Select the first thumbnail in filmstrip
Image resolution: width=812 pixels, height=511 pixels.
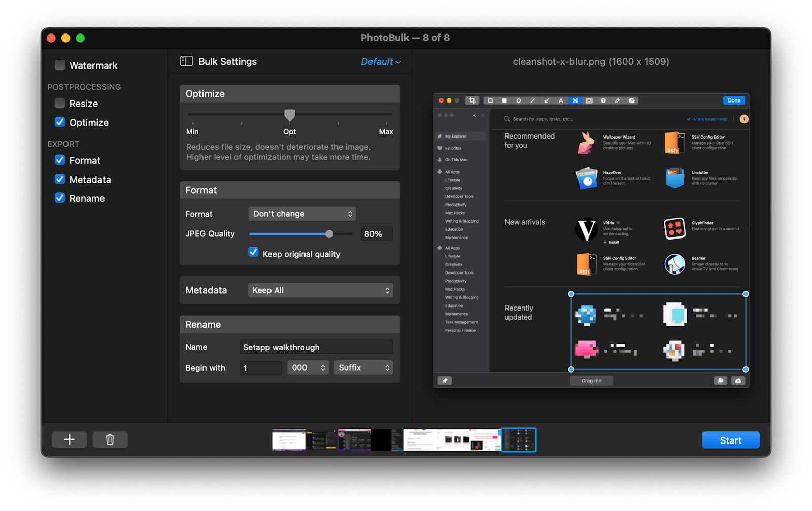click(x=289, y=439)
